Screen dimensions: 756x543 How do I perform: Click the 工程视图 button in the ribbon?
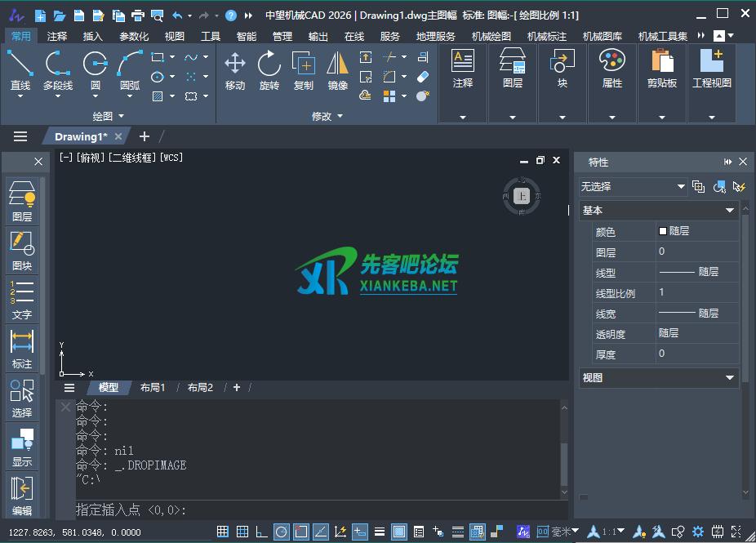coord(711,69)
